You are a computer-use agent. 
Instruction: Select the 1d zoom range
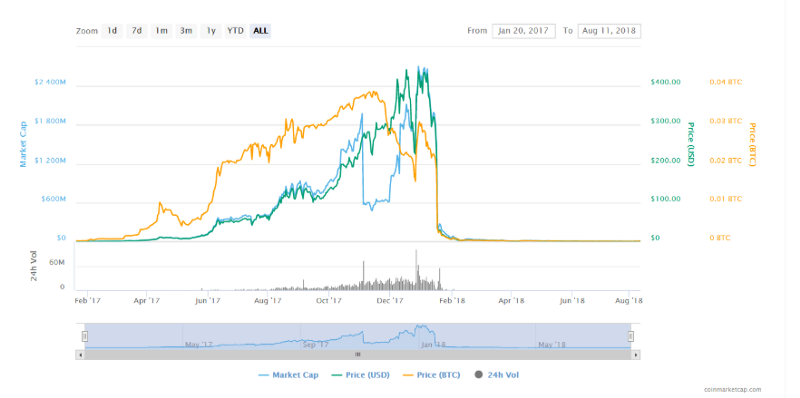(x=112, y=31)
